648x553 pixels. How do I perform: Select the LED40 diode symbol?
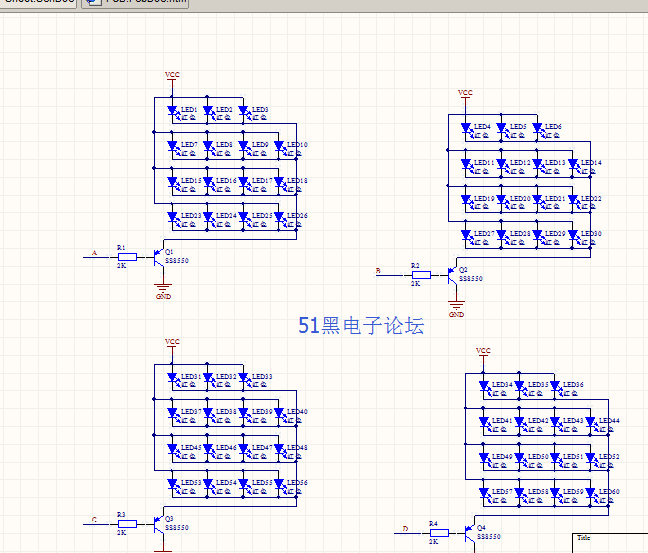click(x=279, y=413)
